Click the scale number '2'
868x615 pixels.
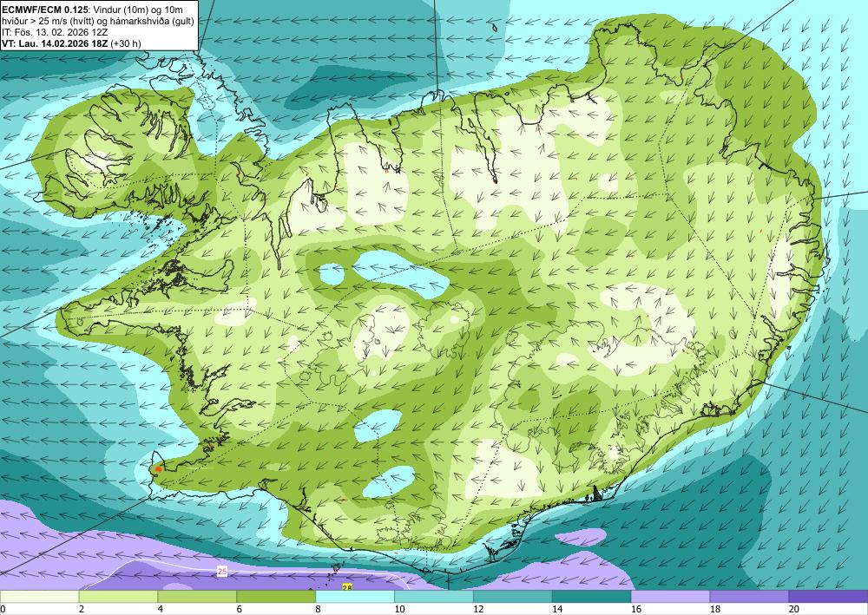pos(82,609)
